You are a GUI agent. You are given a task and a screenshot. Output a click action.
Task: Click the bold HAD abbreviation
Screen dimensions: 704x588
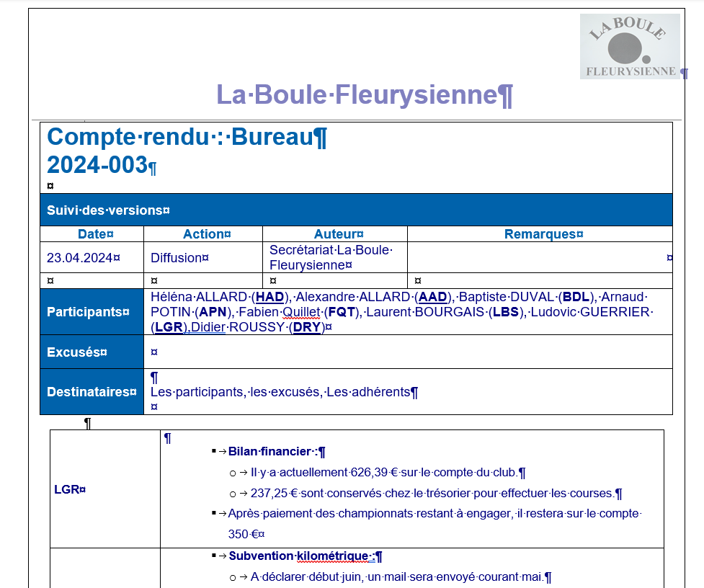(269, 298)
